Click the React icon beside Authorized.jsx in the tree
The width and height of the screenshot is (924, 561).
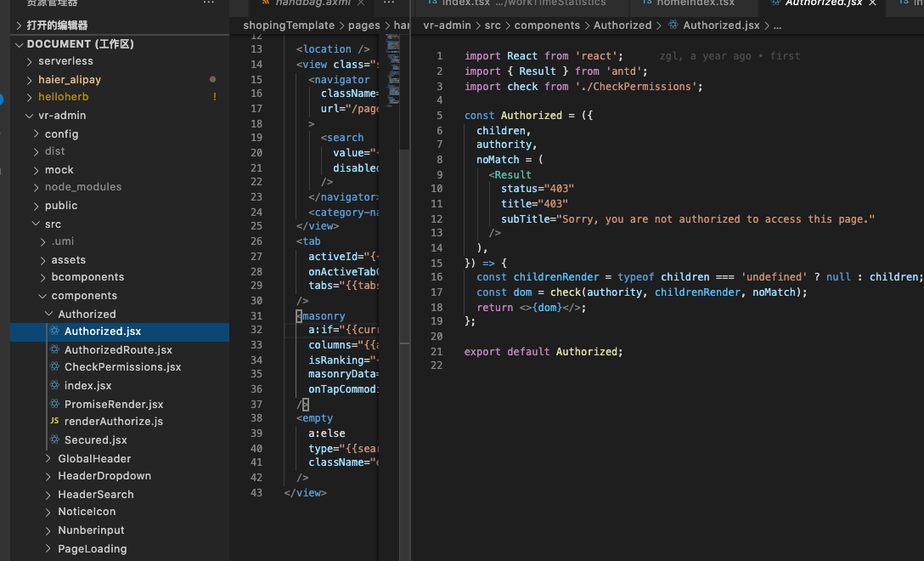[x=55, y=331]
